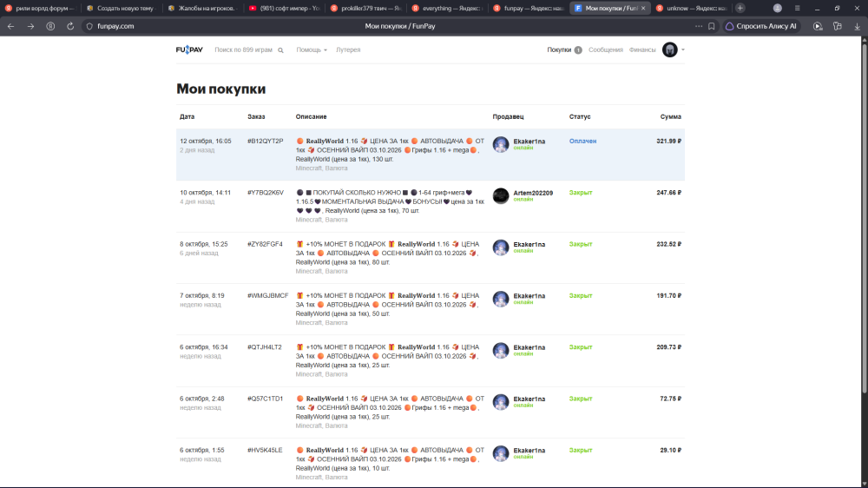Click Ekaker1na avatar in first order

pos(501,144)
